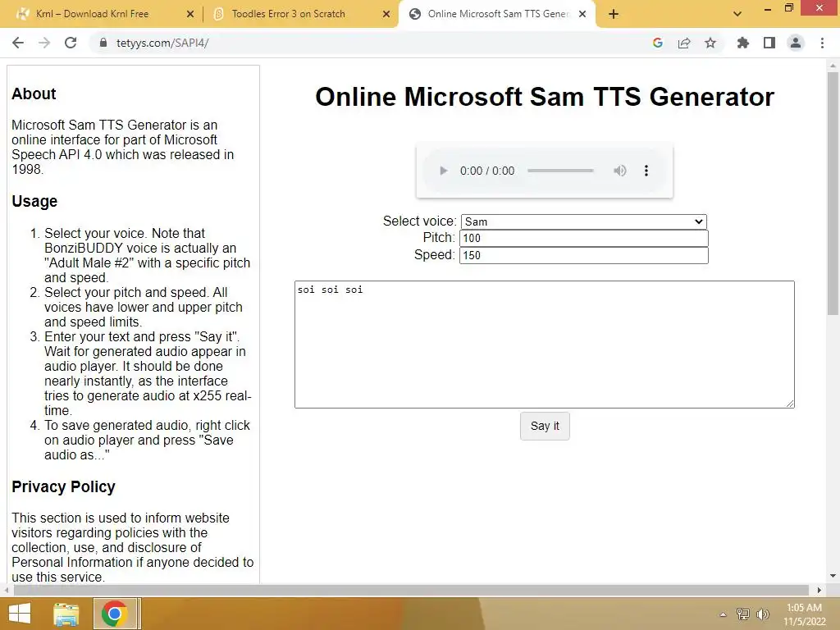Open Chrome extensions puzzle icon
Screen dimensions: 840x630
742,43
